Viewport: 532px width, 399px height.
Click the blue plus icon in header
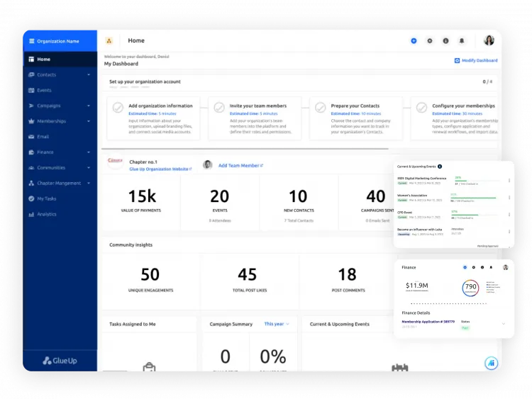pos(414,41)
